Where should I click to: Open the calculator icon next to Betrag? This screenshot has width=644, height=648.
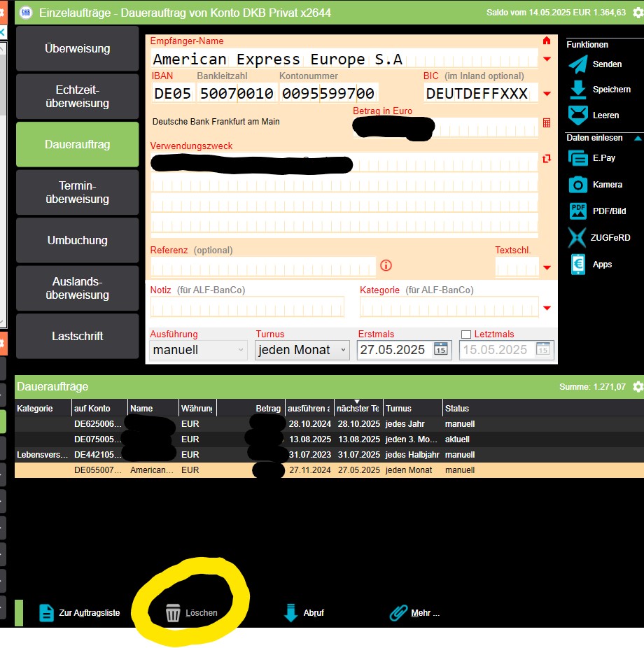(547, 122)
